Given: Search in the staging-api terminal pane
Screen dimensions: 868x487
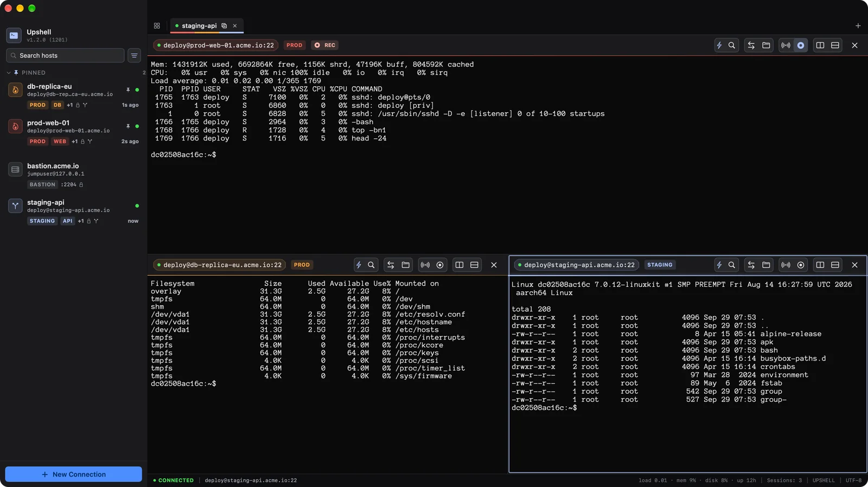Looking at the screenshot, I should pyautogui.click(x=732, y=265).
